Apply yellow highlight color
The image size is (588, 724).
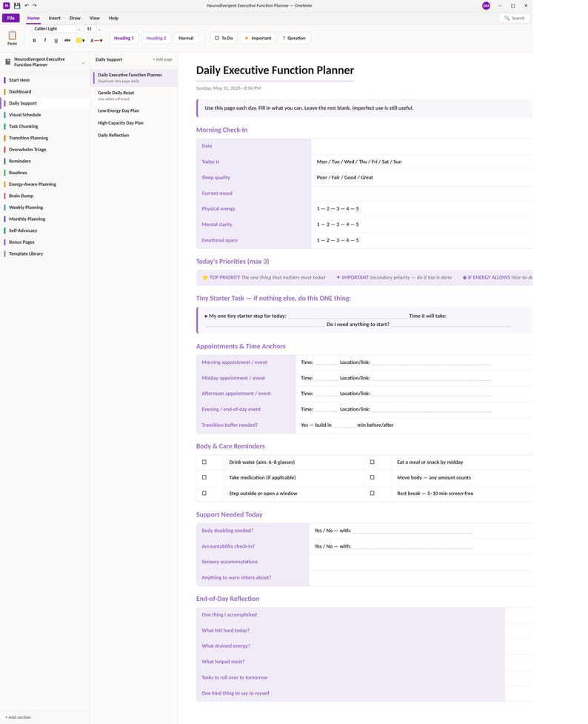click(x=78, y=41)
